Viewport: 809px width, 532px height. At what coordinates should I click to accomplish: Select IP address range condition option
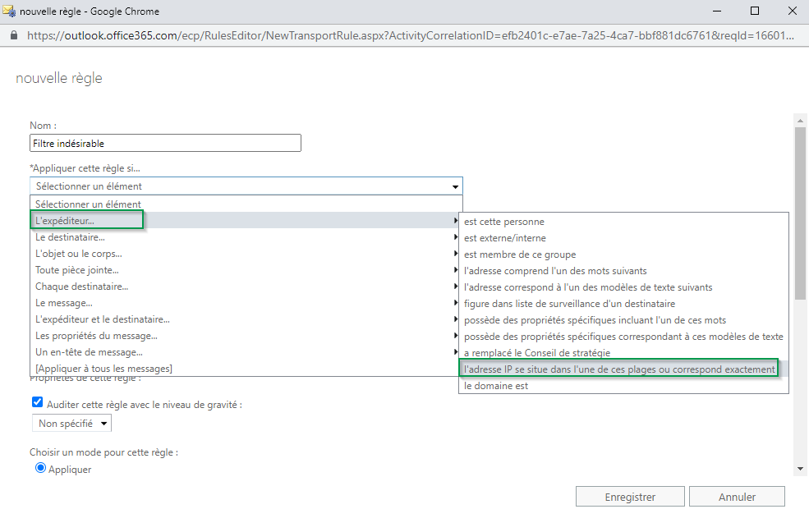618,369
